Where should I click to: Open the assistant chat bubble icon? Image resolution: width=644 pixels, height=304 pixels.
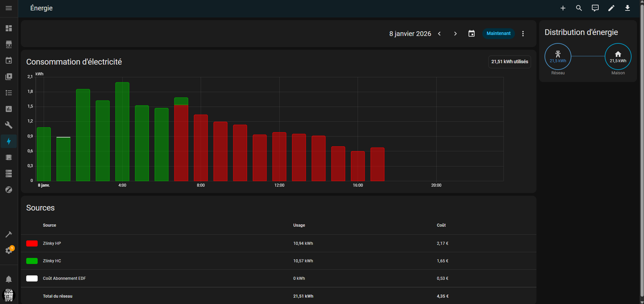[x=595, y=8]
